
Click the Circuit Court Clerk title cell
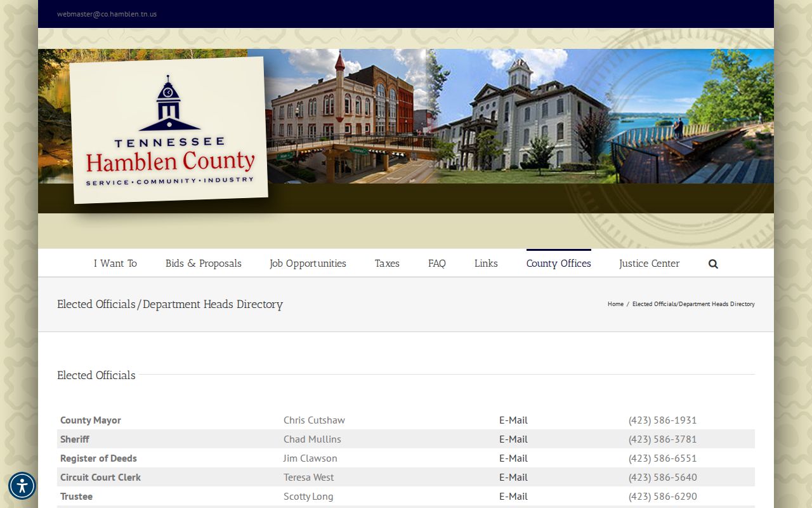tap(100, 477)
